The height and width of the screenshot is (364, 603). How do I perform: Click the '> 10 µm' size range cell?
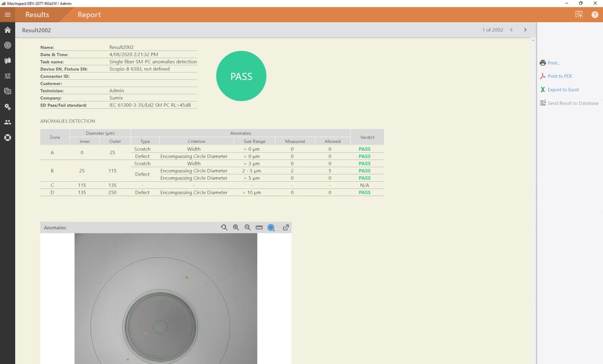click(x=251, y=193)
